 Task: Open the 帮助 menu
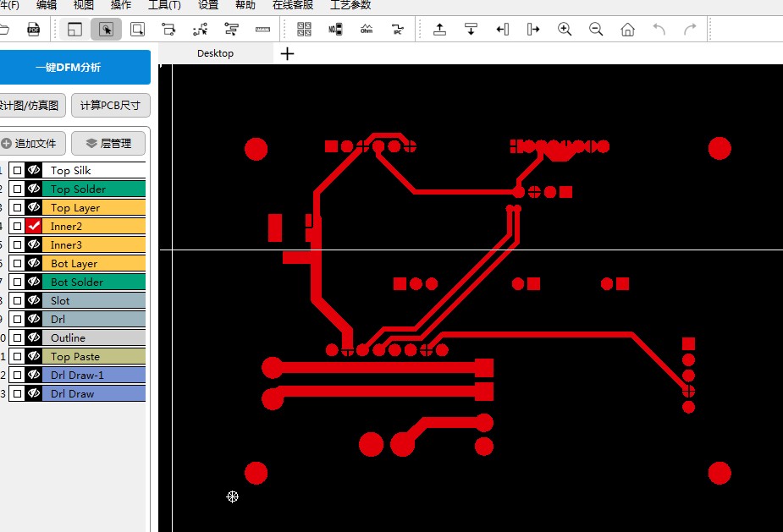pyautogui.click(x=245, y=5)
